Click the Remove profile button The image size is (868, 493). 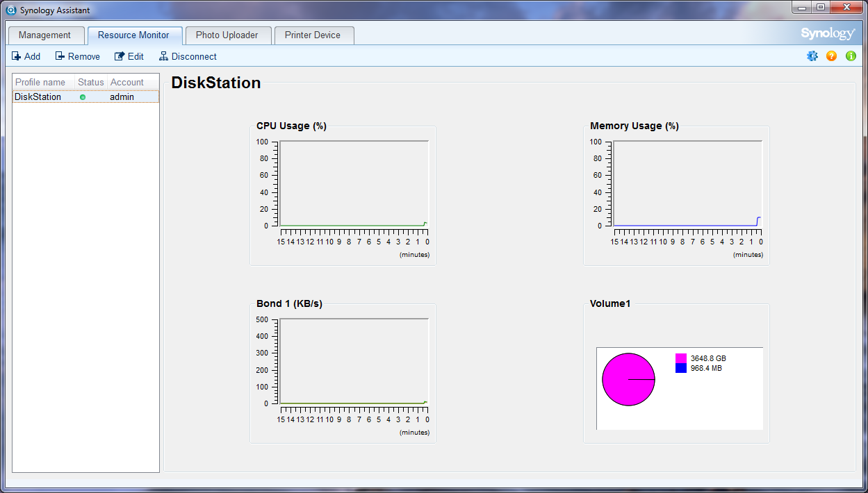click(x=78, y=56)
